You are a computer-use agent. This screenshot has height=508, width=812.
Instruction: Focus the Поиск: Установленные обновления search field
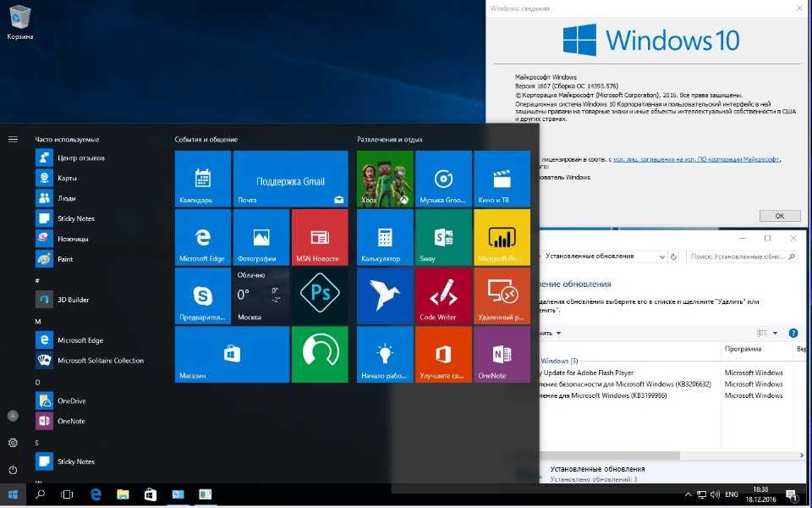742,257
